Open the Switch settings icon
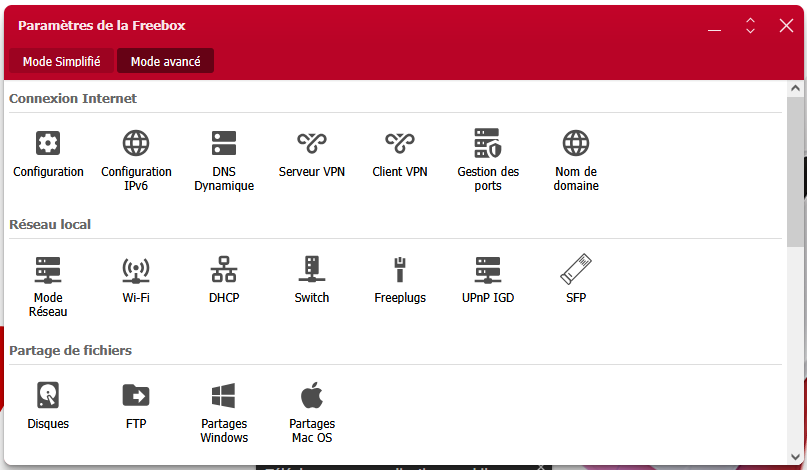807x470 pixels. 312,269
